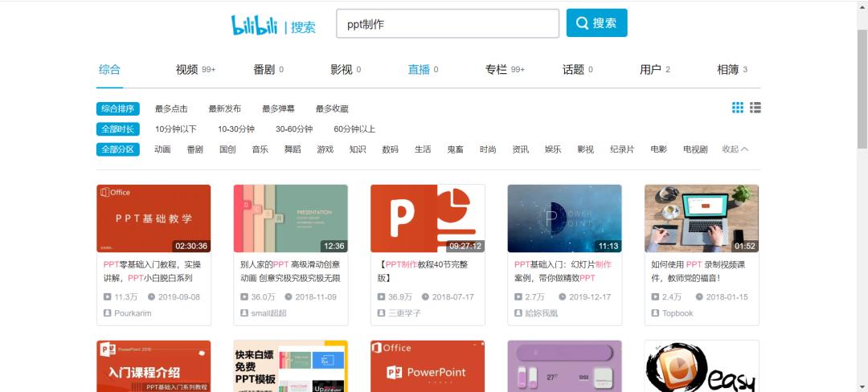The width and height of the screenshot is (868, 392).
Task: Select 全部分区 category filter
Action: (x=118, y=149)
